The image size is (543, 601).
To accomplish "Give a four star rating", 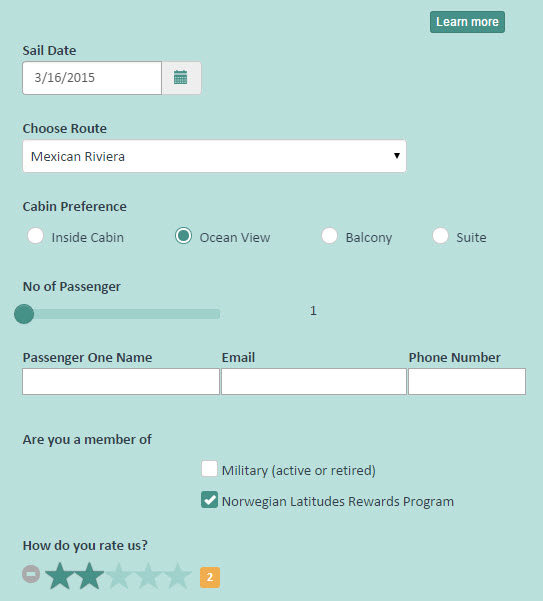I will pos(148,576).
